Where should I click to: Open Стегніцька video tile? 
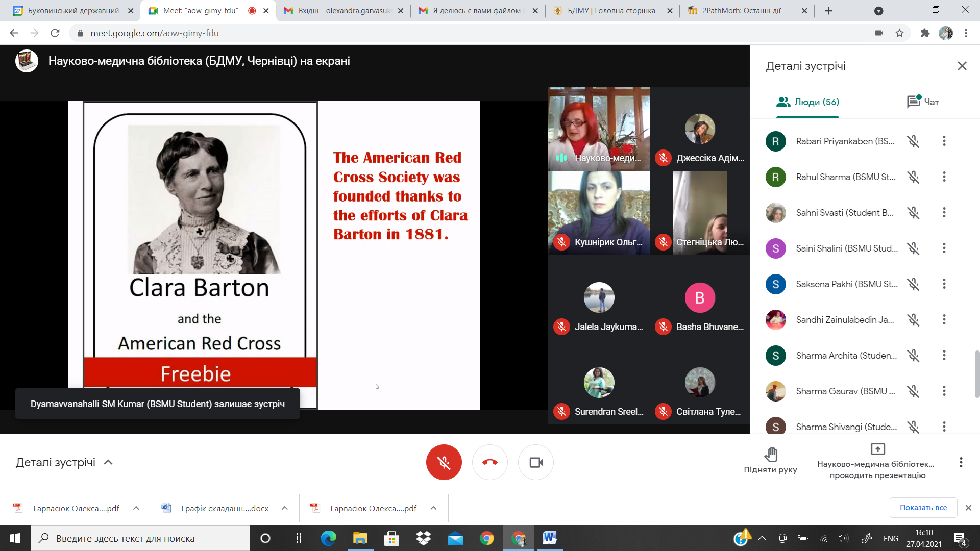pos(700,213)
